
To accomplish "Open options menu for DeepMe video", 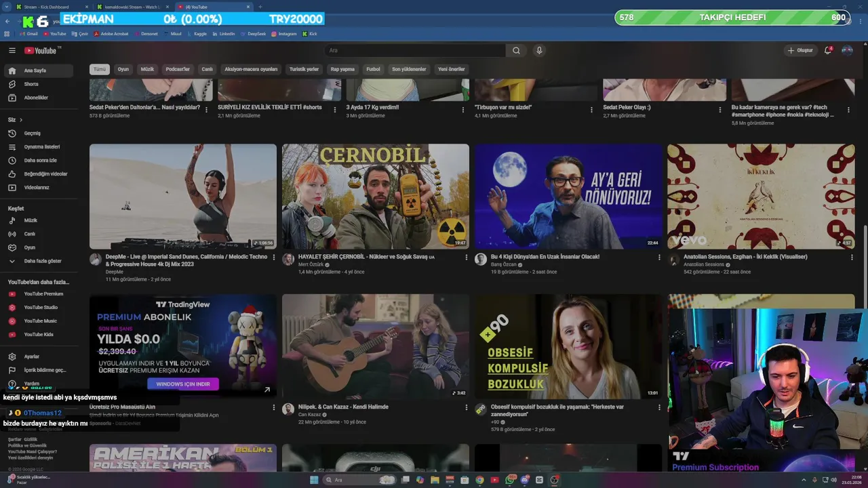I will coord(274,258).
